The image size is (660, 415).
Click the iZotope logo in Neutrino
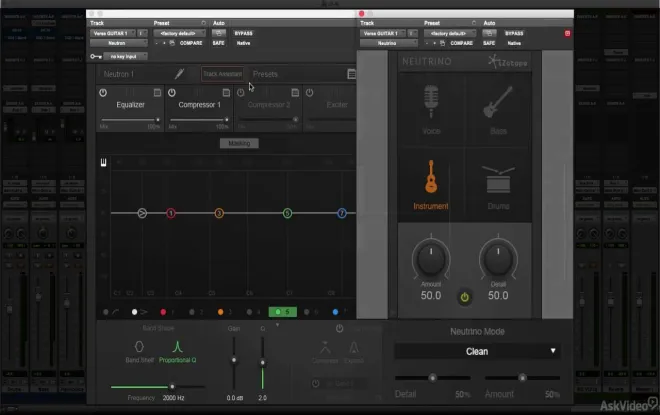coord(508,62)
